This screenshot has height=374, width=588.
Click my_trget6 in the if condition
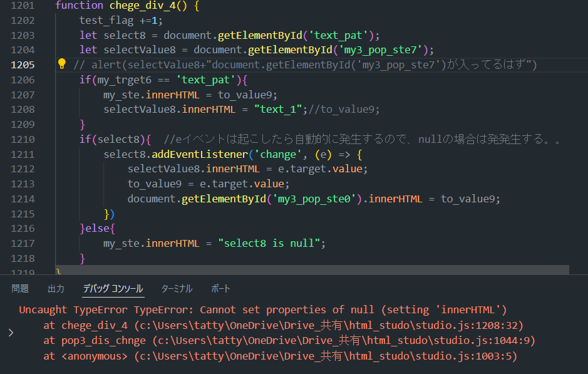[124, 80]
